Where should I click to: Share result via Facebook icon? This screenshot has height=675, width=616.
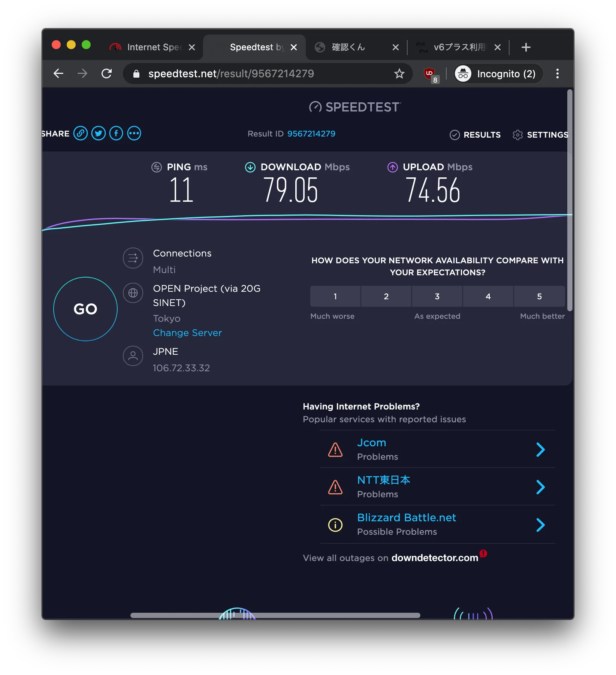coord(116,133)
